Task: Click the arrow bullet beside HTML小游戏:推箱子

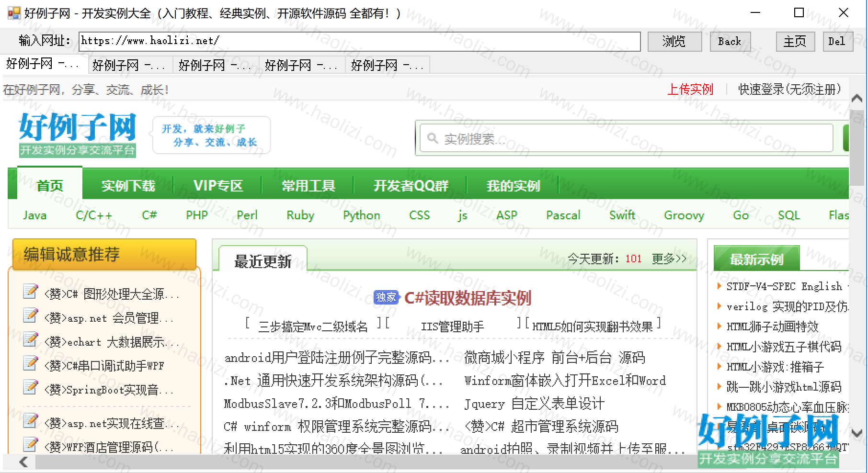Action: [x=719, y=367]
